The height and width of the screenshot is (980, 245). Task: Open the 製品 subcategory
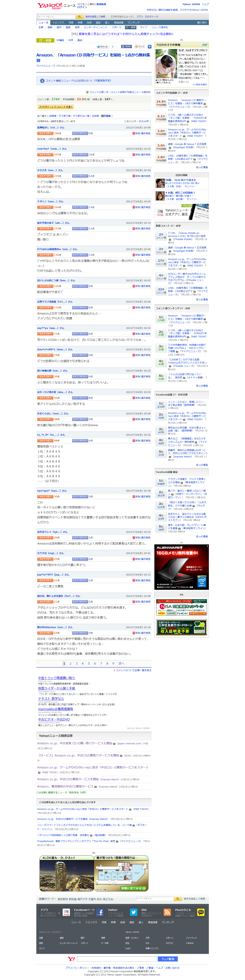tap(80, 40)
